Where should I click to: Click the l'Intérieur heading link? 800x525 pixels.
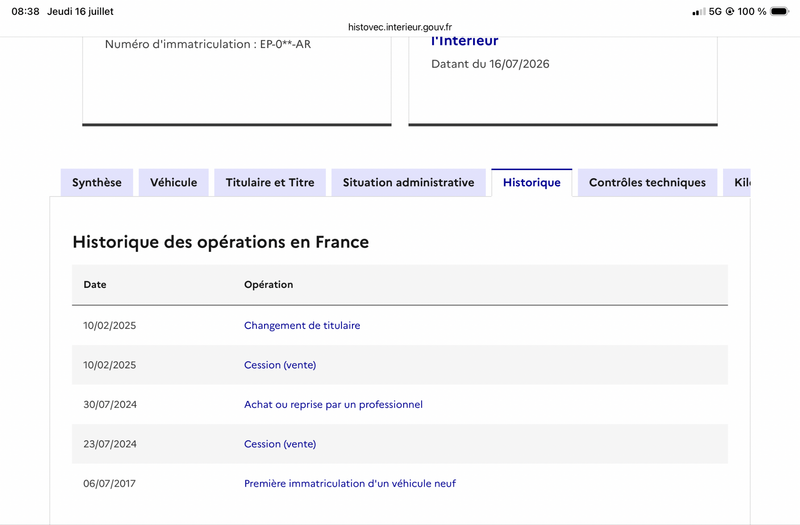pyautogui.click(x=465, y=41)
